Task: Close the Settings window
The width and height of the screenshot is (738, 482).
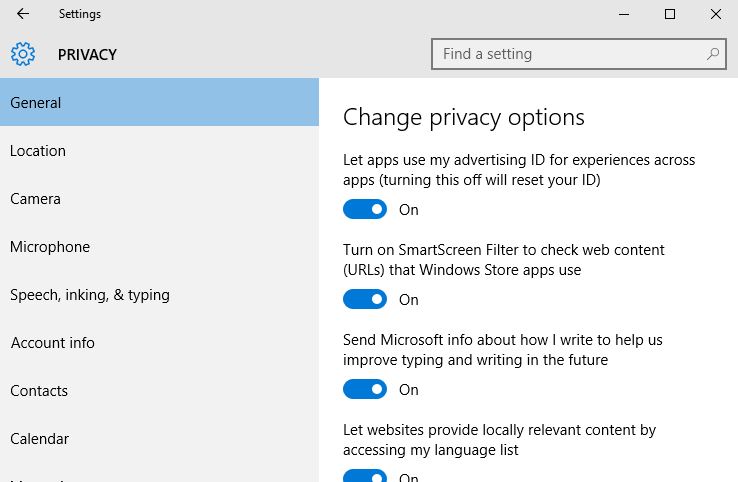Action: pos(715,14)
